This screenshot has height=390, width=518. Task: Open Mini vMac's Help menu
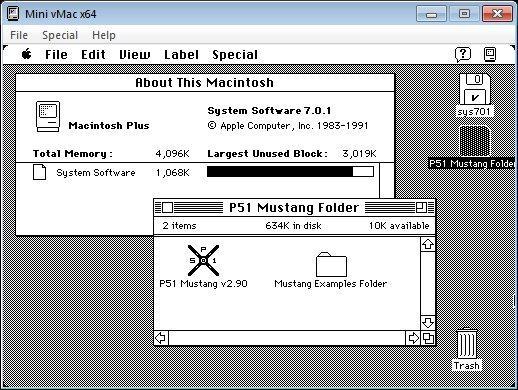(104, 35)
